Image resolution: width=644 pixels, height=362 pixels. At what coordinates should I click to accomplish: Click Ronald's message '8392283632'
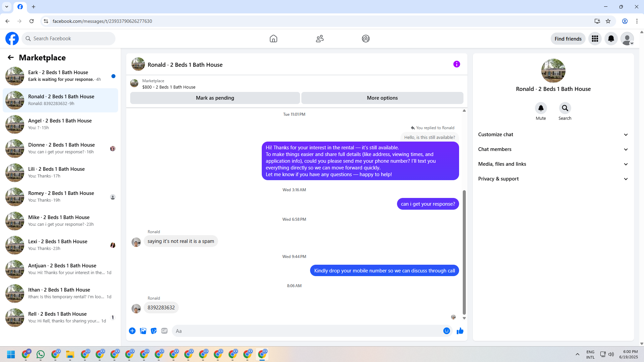pyautogui.click(x=161, y=308)
